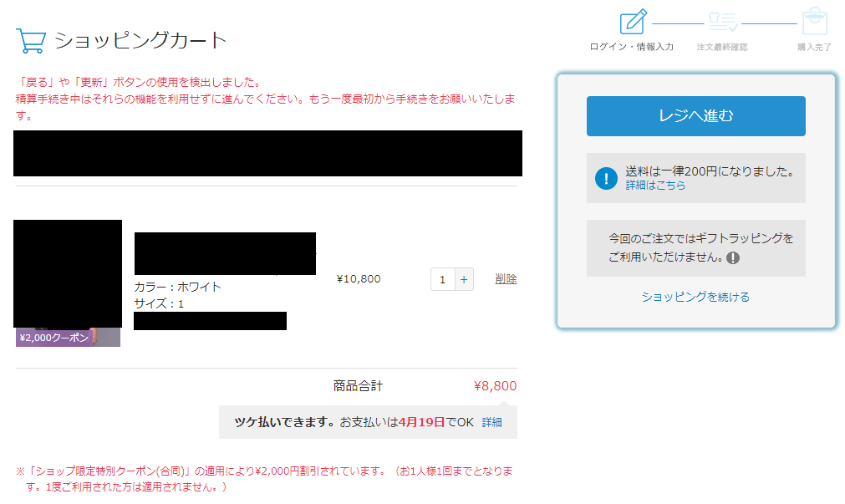Open the 詳細 link for ツケ払い
Screen dimensions: 845x504
[x=491, y=422]
